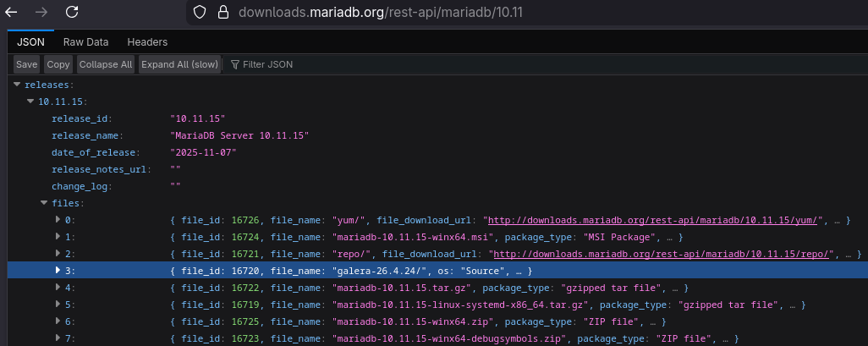
Task: Expand file entry 0 for yum/
Action: tap(58, 220)
